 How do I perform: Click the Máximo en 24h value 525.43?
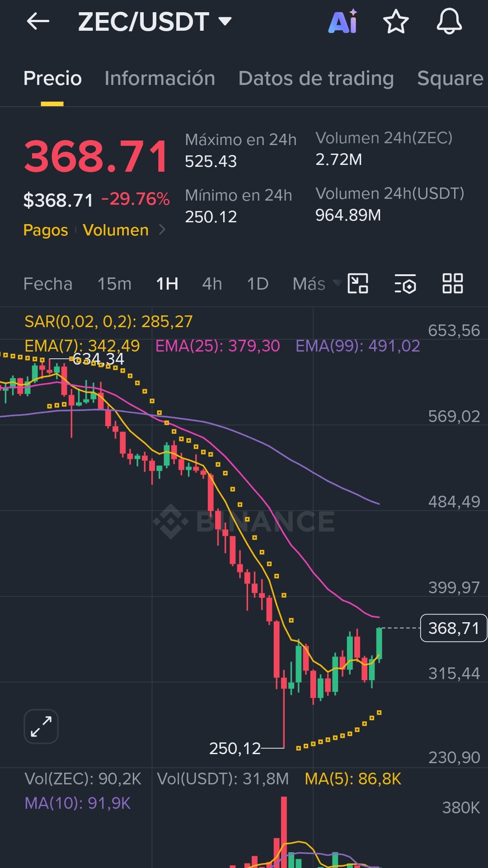pos(211,161)
